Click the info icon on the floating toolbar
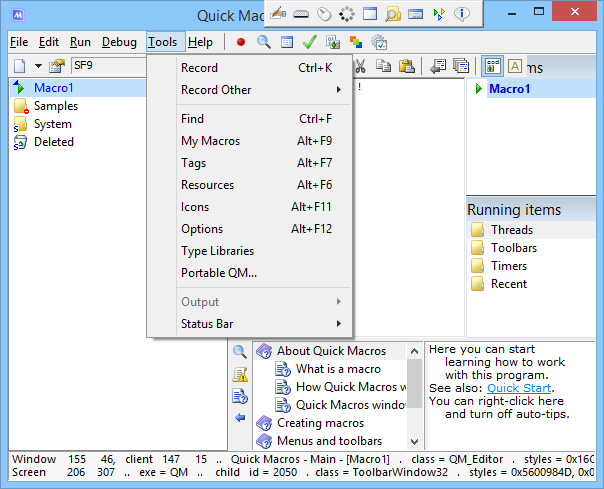The width and height of the screenshot is (604, 489). coord(462,14)
